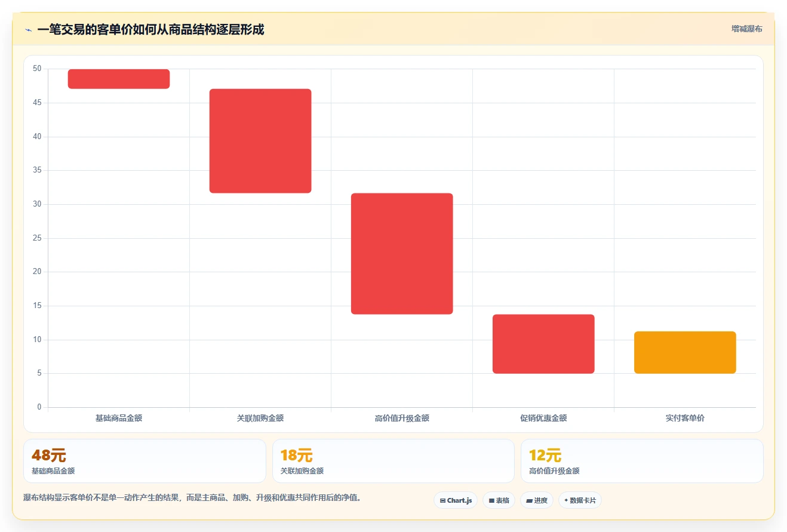Click the 表格 tag chip

(x=499, y=500)
